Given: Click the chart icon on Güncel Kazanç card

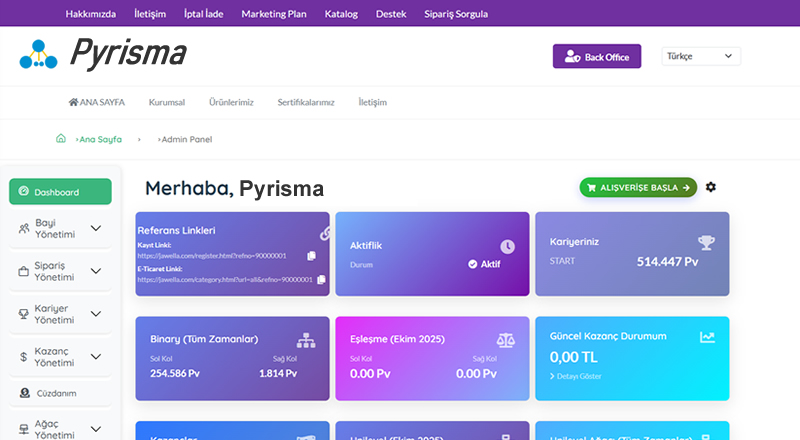Looking at the screenshot, I should (707, 338).
